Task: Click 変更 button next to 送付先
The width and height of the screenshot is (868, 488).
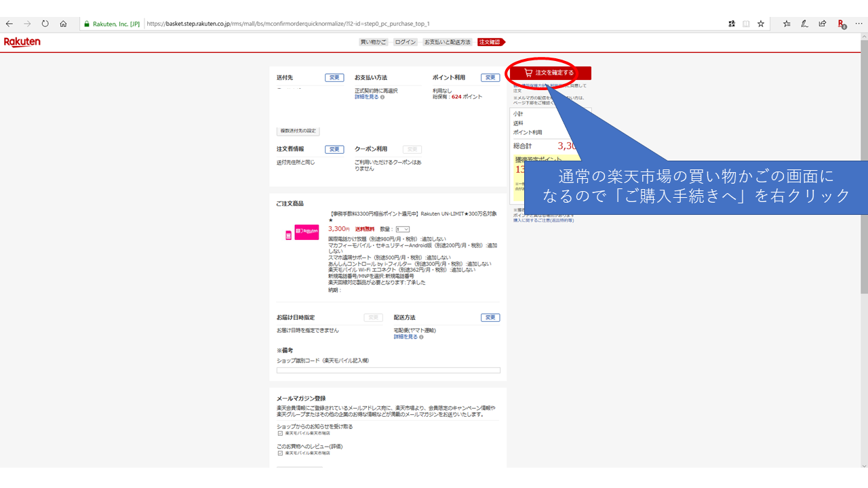Action: tap(334, 78)
